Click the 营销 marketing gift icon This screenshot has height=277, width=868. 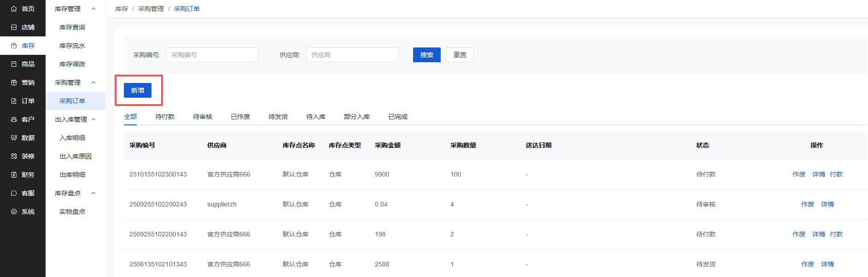tap(14, 83)
